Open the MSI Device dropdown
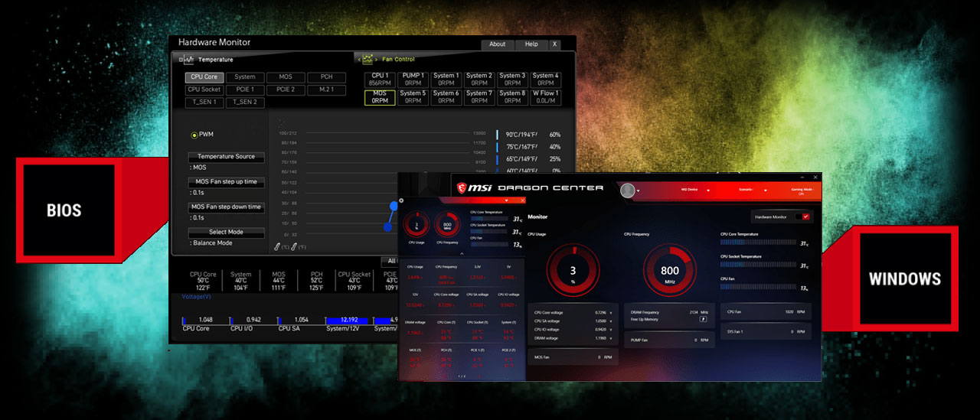Viewport: 980px width, 420px height. 694,190
